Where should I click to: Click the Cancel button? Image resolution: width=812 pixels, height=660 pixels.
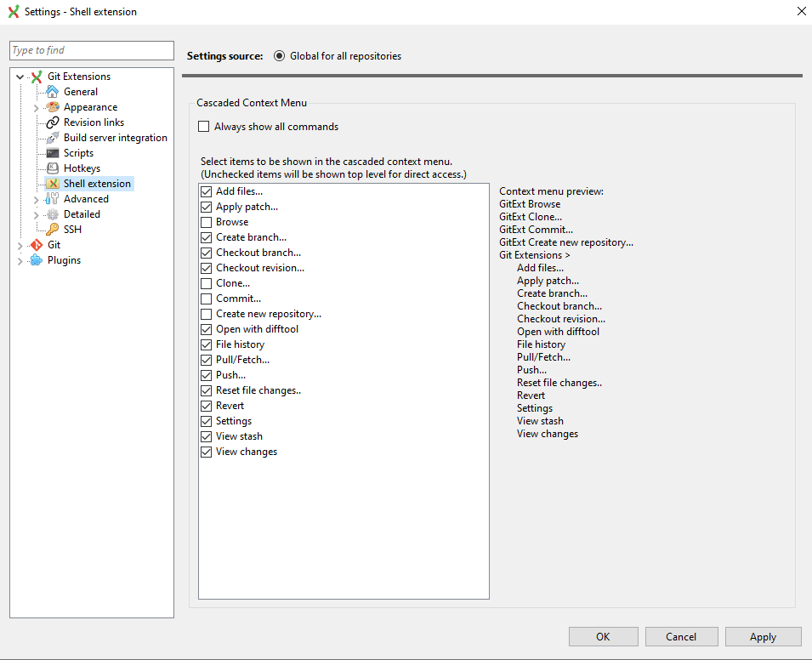click(682, 637)
